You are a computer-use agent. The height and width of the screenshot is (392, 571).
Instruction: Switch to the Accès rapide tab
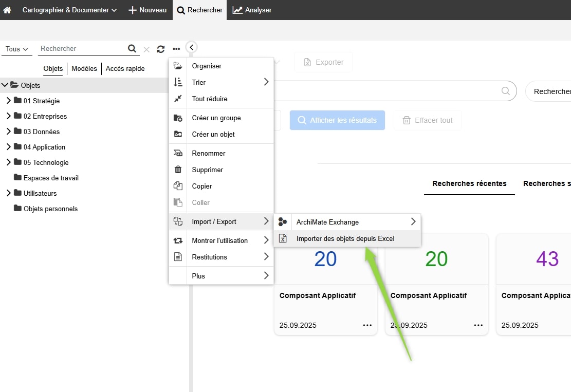(125, 68)
